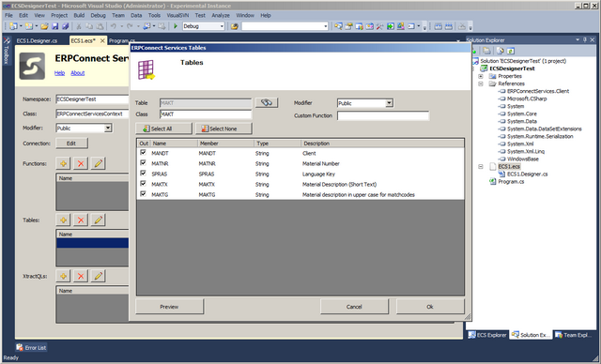
Task: Click the Find in Files toolbar icon
Action: click(234, 26)
